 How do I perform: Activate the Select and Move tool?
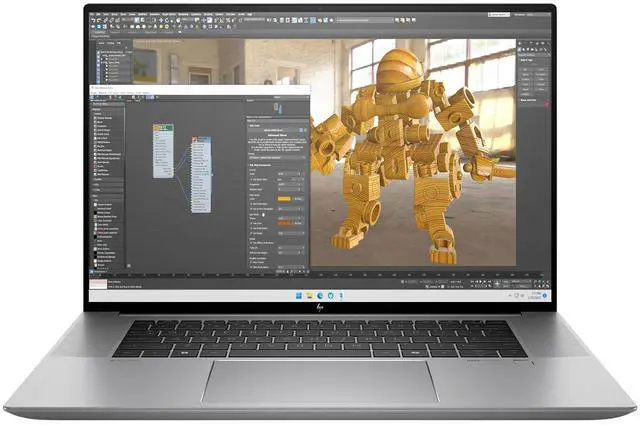[161, 20]
